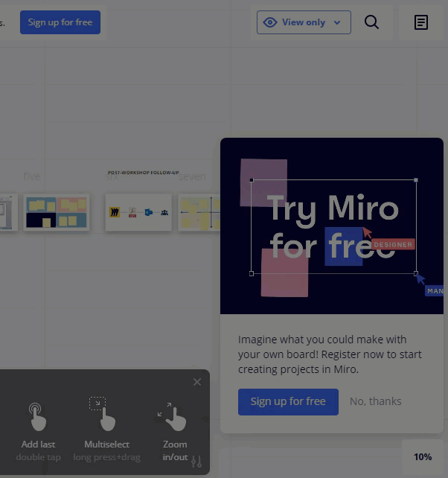Viewport: 448px width, 478px height.
Task: Click Sign up for free in the Try Miro popup
Action: (x=288, y=401)
